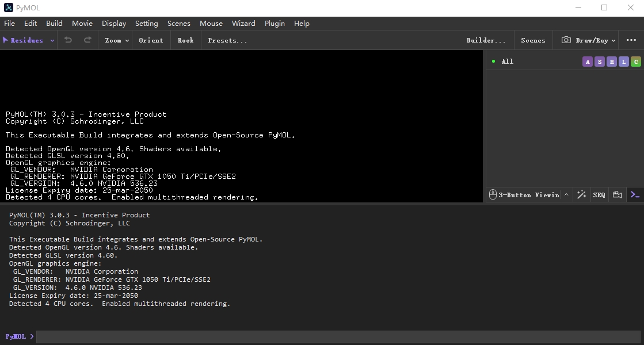This screenshot has height=345, width=644.
Task: Click the 3-Button Viewing mode label
Action: click(x=529, y=195)
